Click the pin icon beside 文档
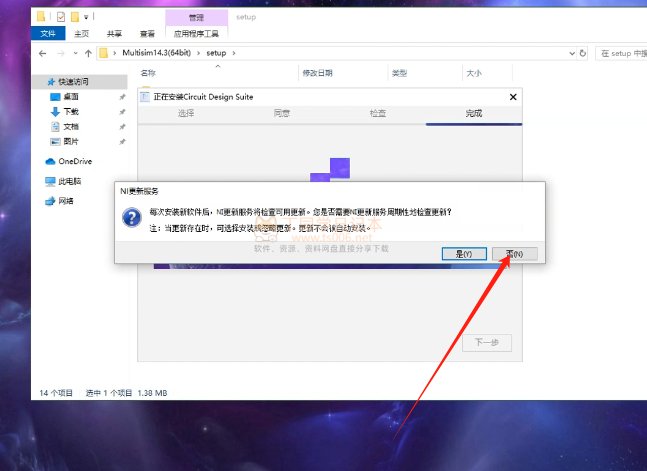The image size is (647, 471). pyautogui.click(x=122, y=127)
